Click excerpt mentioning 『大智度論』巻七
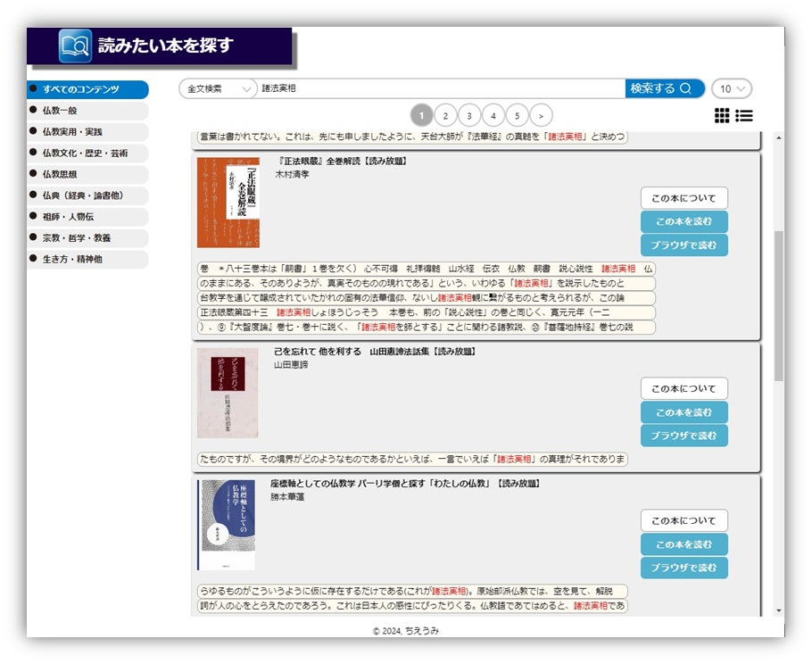This screenshot has height=664, width=812. click(x=427, y=327)
